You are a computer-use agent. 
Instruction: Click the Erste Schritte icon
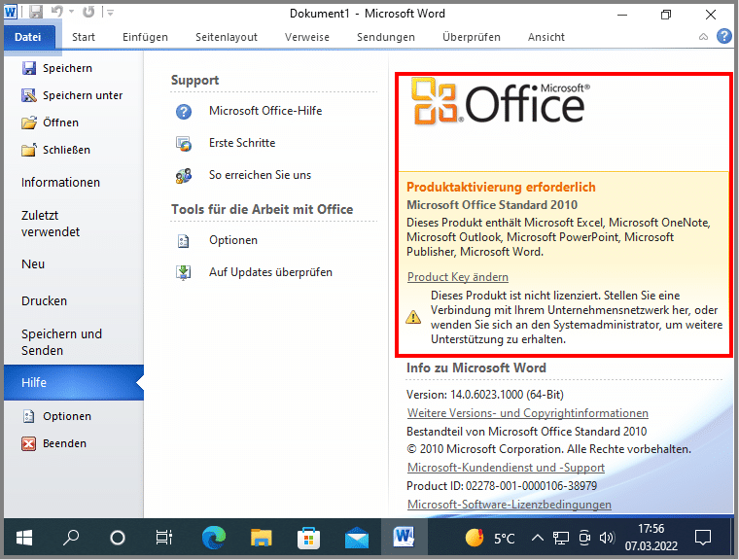point(184,143)
